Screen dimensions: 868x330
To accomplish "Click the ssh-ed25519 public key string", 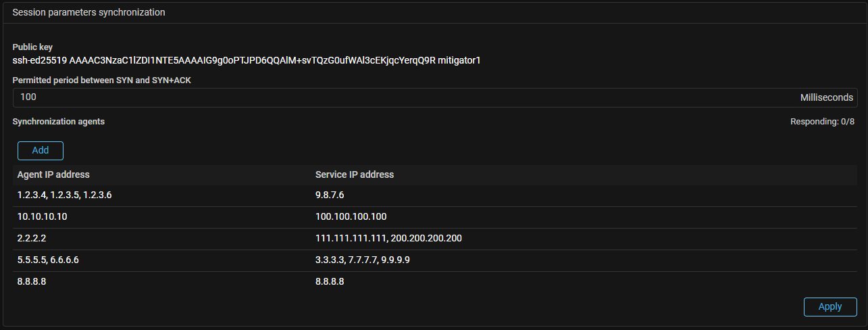I will 246,60.
